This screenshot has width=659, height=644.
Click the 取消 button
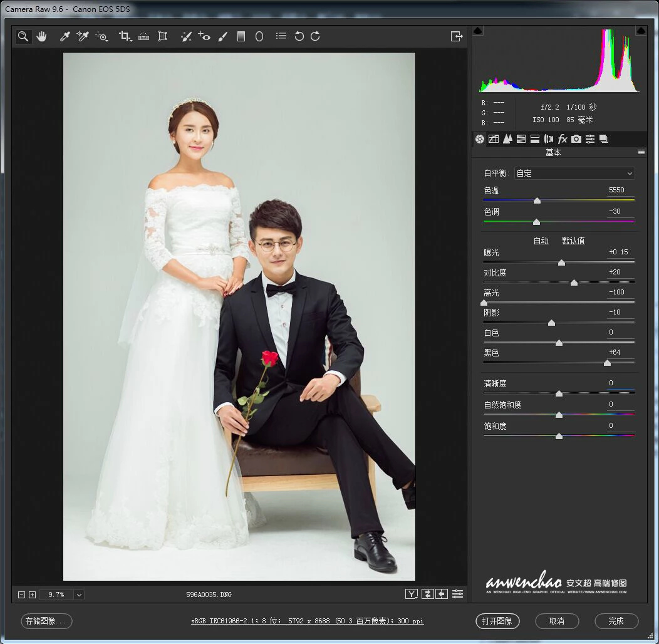[x=557, y=621]
